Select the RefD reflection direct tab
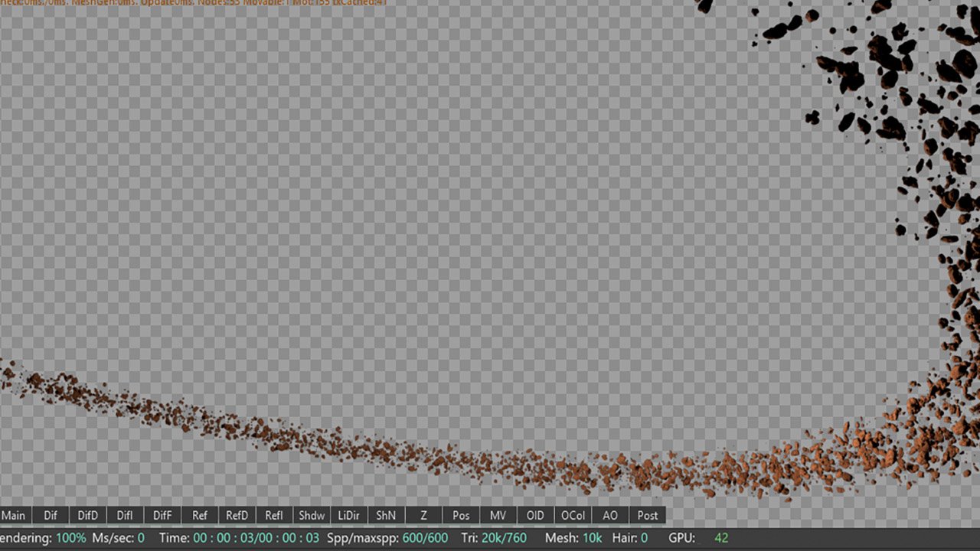This screenshot has width=980, height=551. coord(237,516)
